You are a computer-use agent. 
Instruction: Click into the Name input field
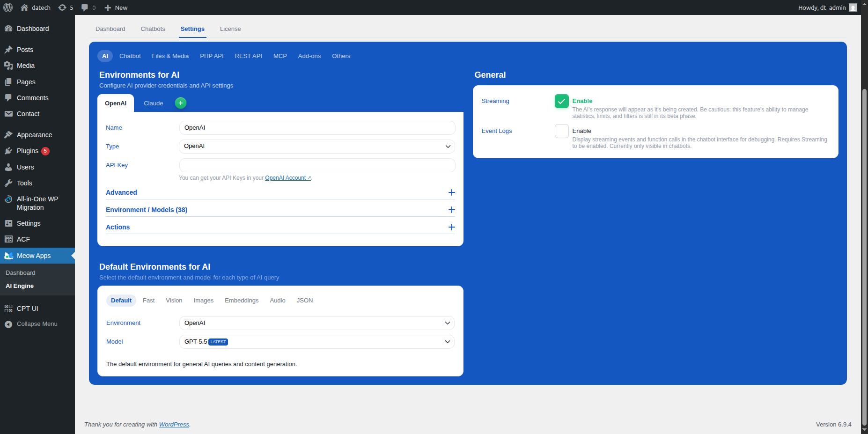tap(317, 128)
